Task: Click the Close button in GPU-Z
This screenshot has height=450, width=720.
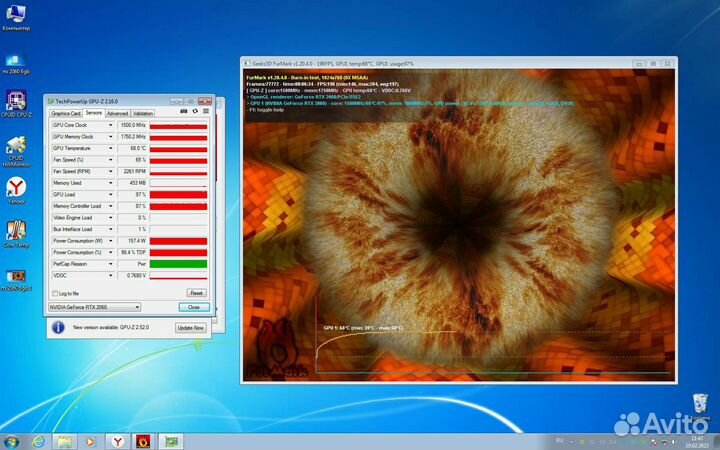Action: pos(194,307)
